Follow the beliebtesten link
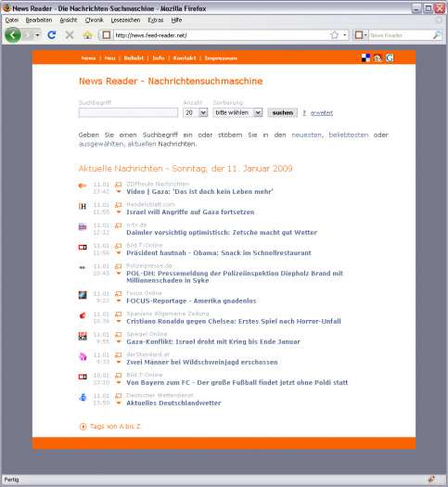 point(349,135)
